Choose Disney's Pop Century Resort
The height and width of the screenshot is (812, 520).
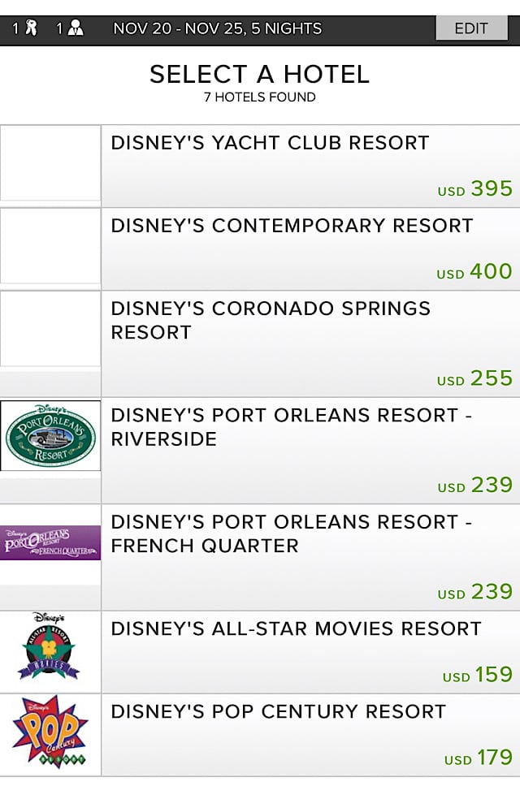pyautogui.click(x=310, y=734)
